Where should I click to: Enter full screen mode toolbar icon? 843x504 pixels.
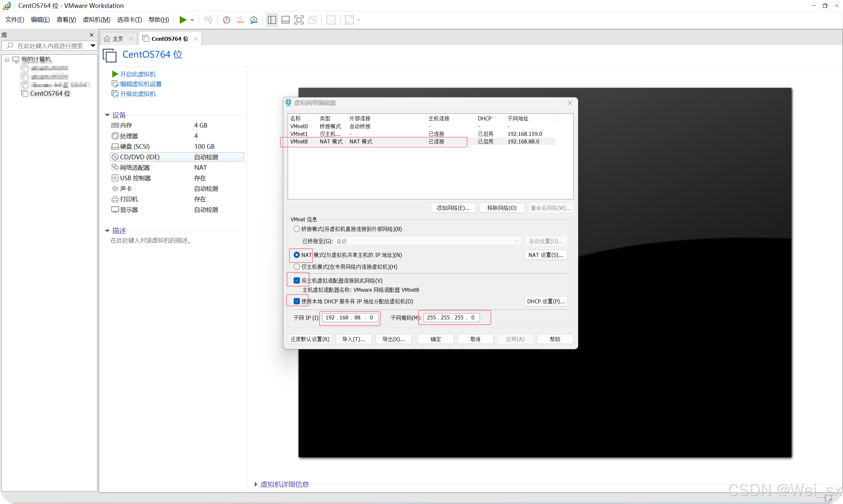pos(299,20)
